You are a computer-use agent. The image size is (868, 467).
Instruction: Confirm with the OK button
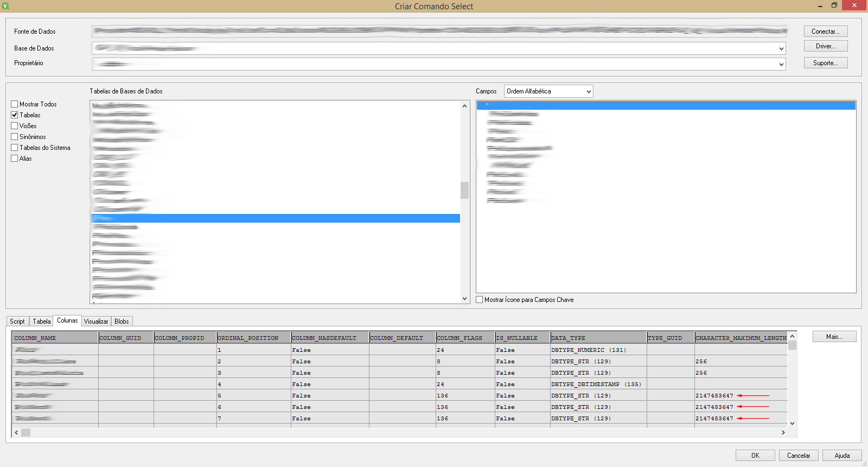tap(755, 456)
